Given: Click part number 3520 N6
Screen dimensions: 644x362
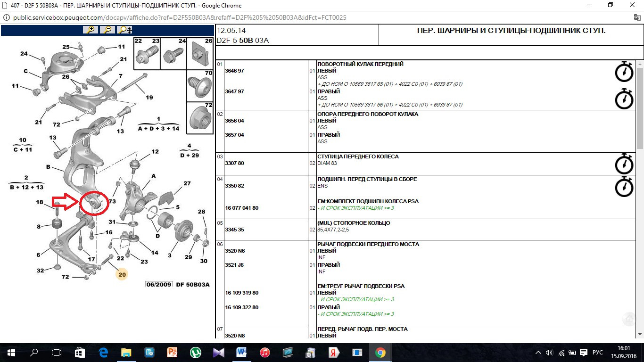Looking at the screenshot, I should tap(235, 251).
